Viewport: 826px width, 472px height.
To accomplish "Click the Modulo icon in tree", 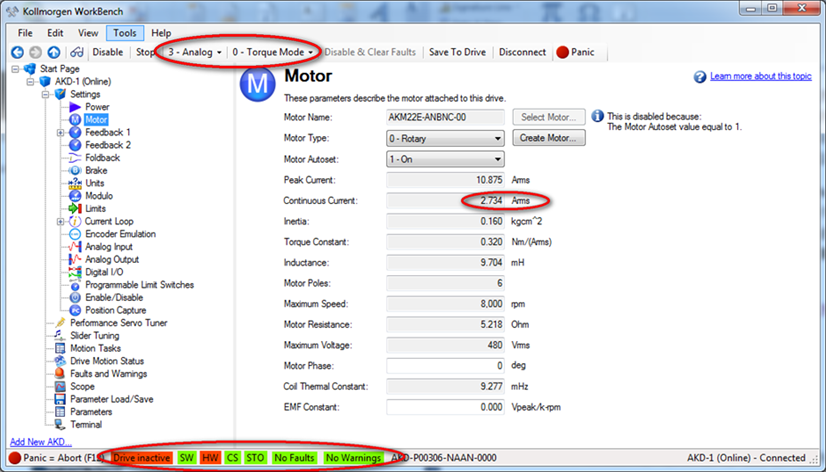I will pyautogui.click(x=75, y=196).
